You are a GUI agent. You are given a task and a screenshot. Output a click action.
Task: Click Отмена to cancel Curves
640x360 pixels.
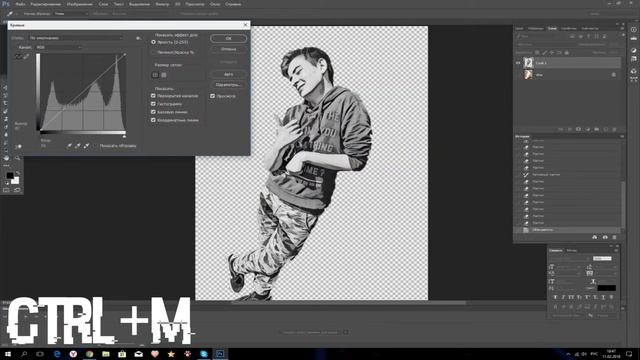pyautogui.click(x=229, y=49)
